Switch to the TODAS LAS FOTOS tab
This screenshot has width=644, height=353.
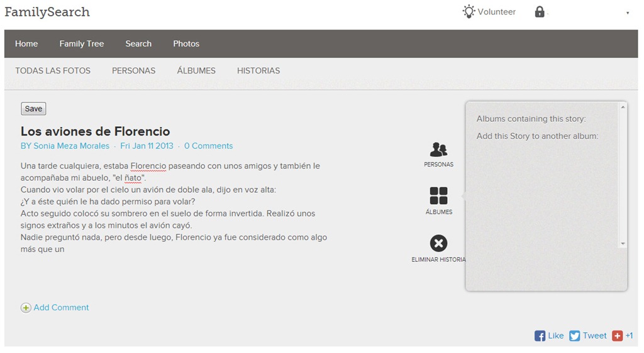tap(53, 71)
